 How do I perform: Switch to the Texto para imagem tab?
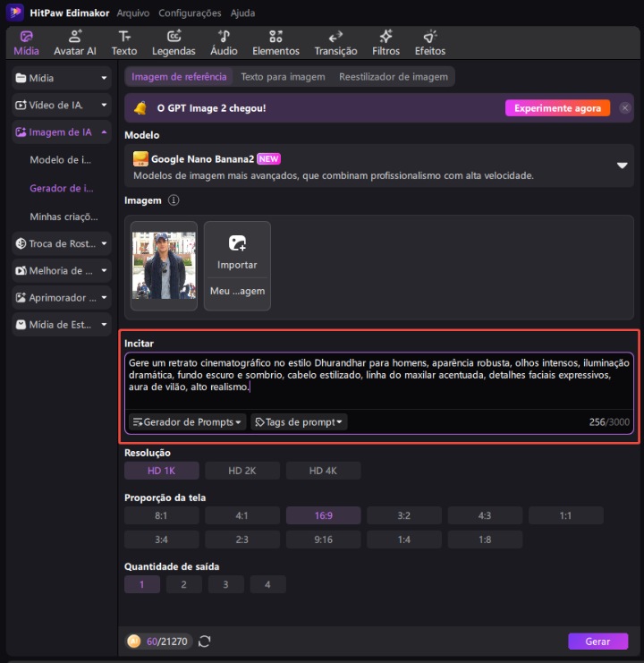click(283, 77)
